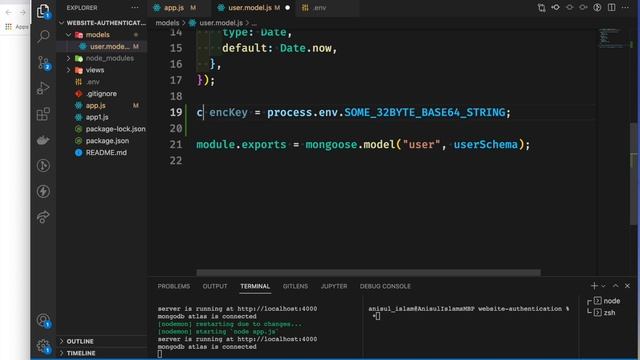Click the browser back arrow behind VS Code

coord(8,12)
